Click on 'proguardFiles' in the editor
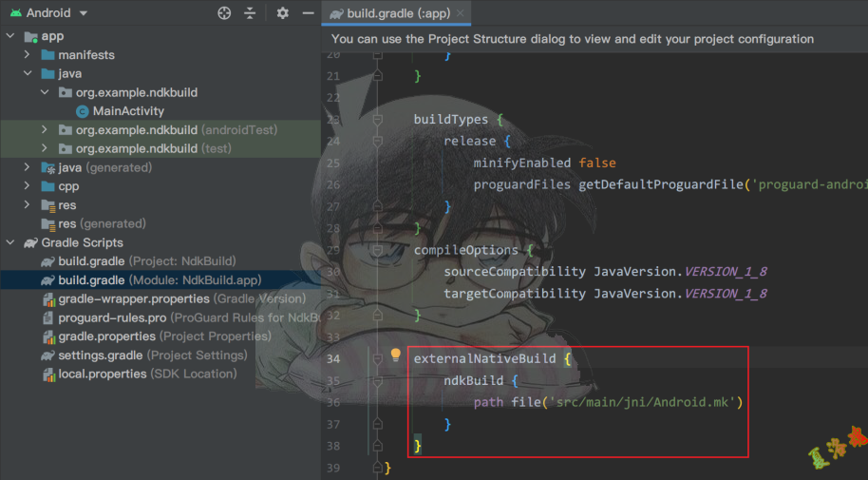 [x=521, y=184]
